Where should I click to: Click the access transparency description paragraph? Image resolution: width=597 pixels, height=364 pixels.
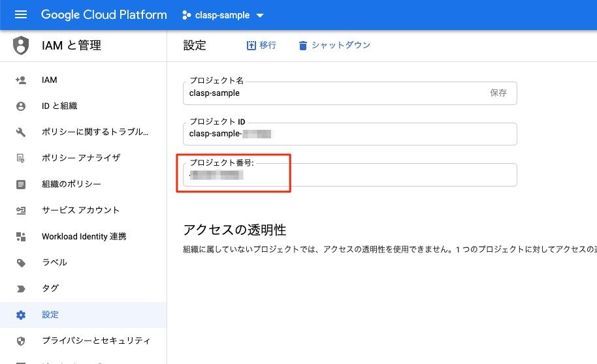point(390,249)
